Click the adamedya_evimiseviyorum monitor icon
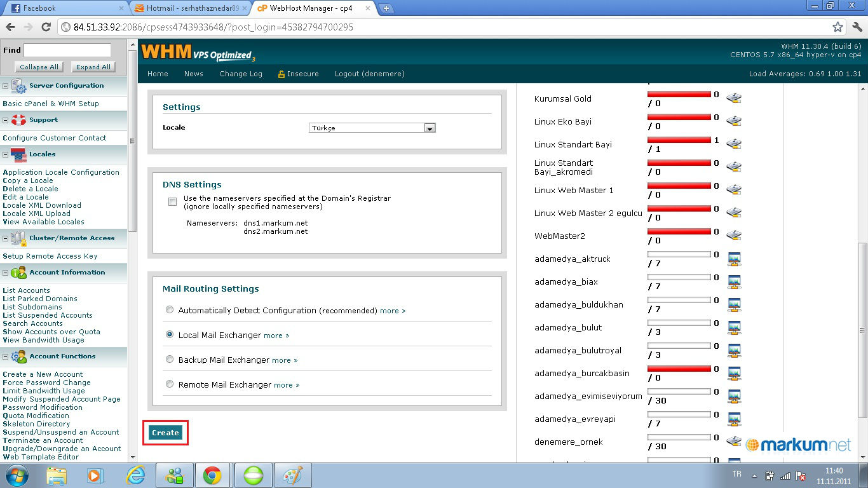The height and width of the screenshot is (488, 868). point(734,396)
